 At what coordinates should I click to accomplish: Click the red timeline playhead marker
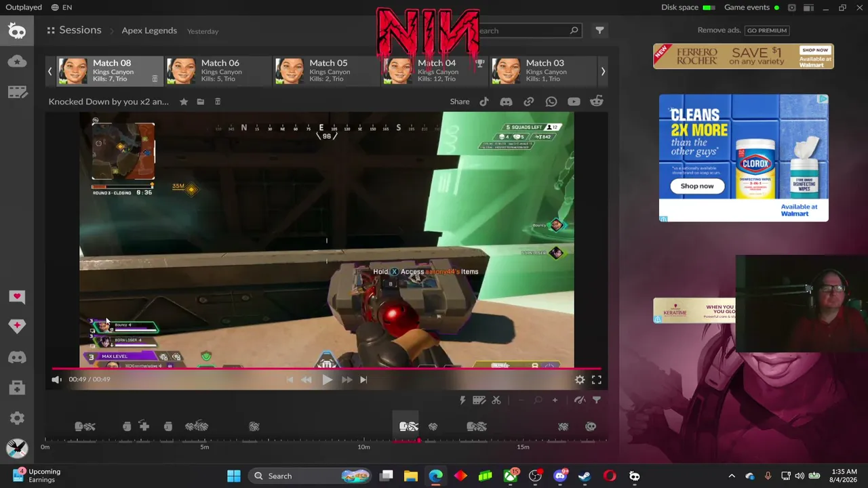tap(419, 441)
